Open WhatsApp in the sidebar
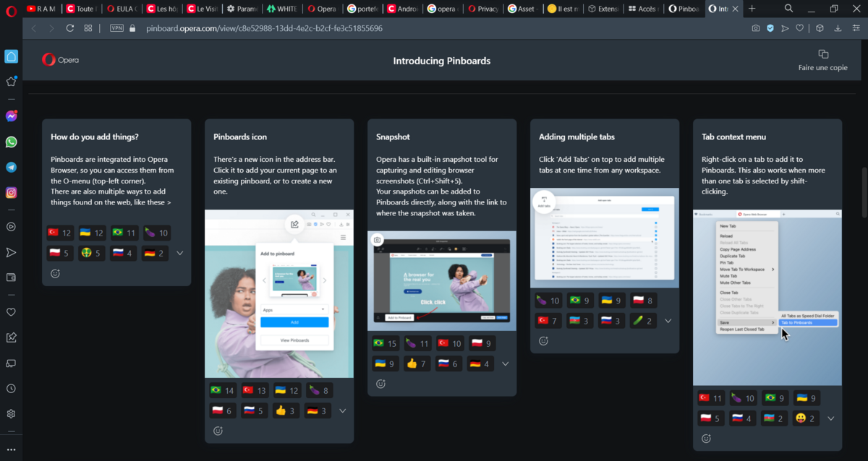 pyautogui.click(x=11, y=142)
